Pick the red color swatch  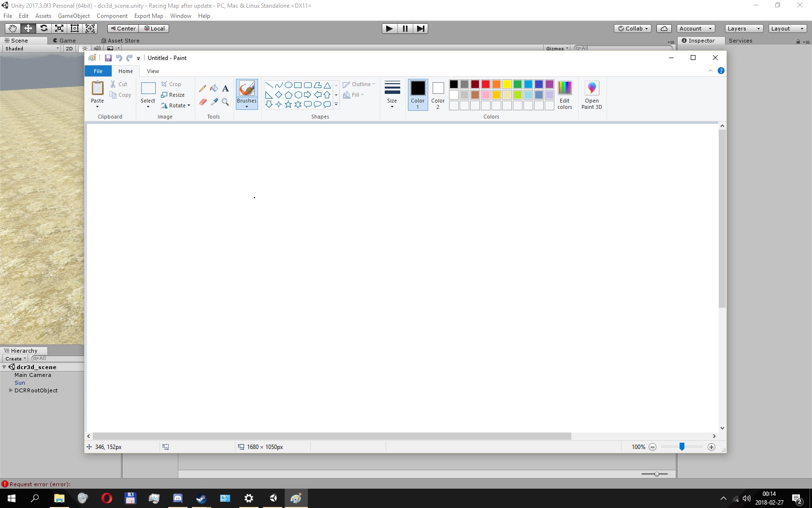pyautogui.click(x=486, y=84)
